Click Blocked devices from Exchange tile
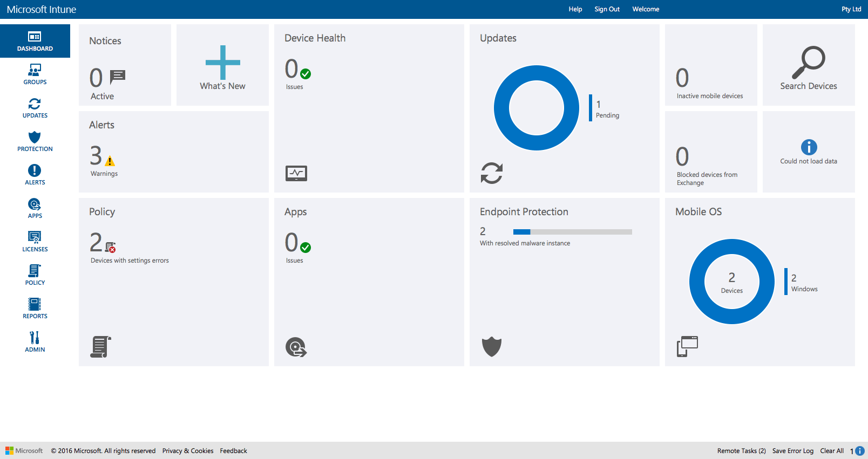 [x=711, y=152]
